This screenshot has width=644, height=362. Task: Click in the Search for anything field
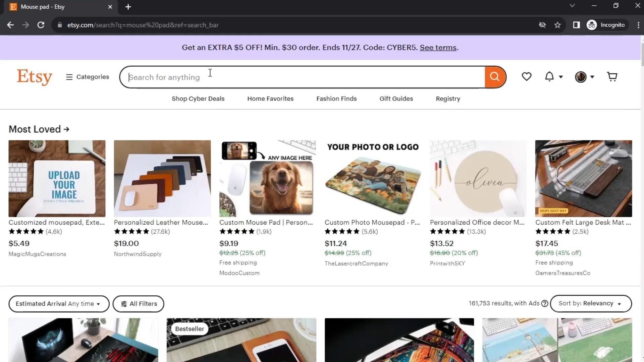(x=302, y=77)
